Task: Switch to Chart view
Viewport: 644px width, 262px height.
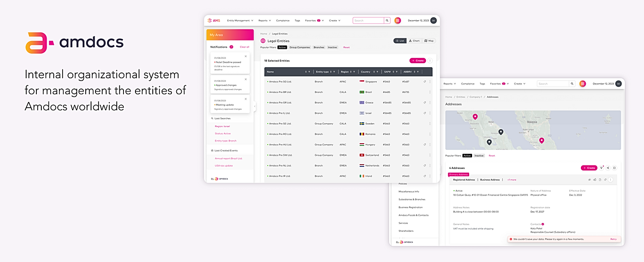Action: (x=414, y=41)
